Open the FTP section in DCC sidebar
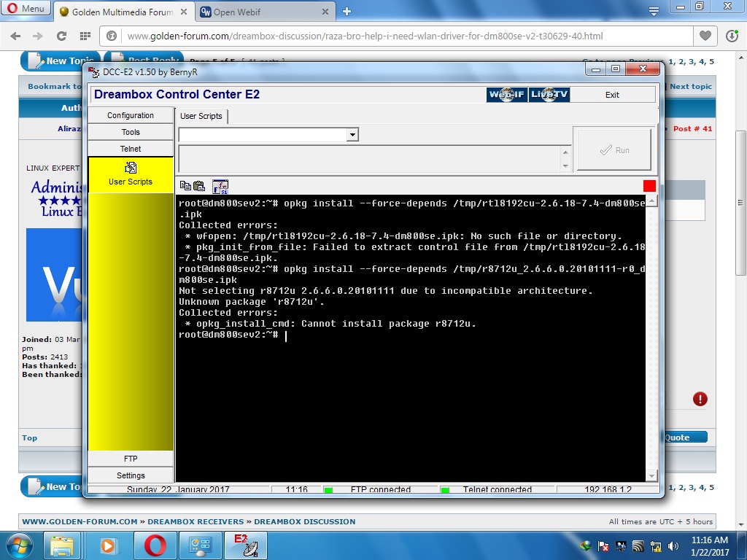Image resolution: width=747 pixels, height=560 pixels. 130,459
